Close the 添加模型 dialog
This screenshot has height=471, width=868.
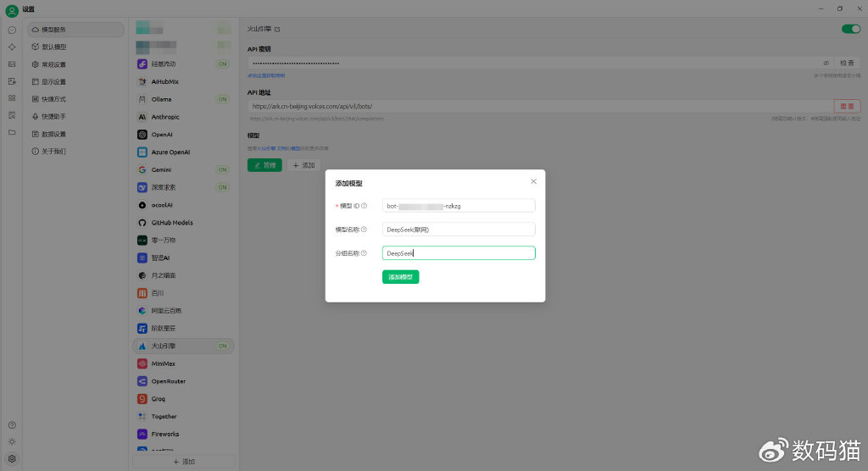tap(533, 181)
